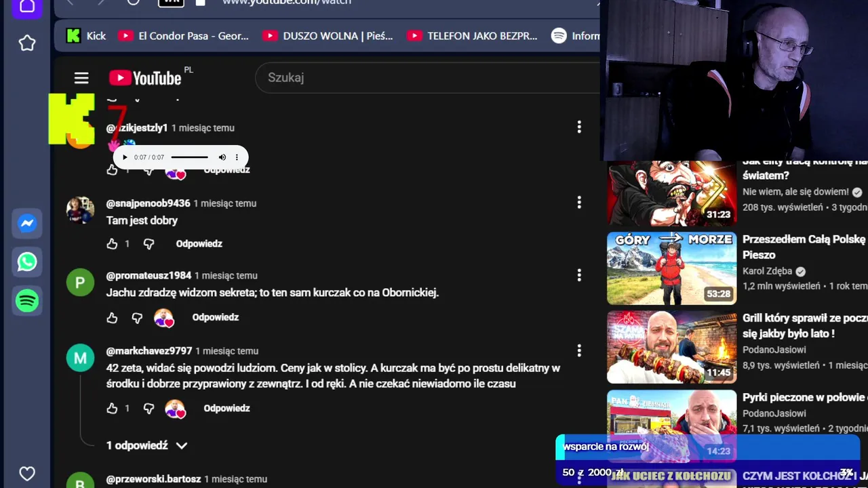Open PodanoJasiowi channel under the grill video

pyautogui.click(x=774, y=350)
